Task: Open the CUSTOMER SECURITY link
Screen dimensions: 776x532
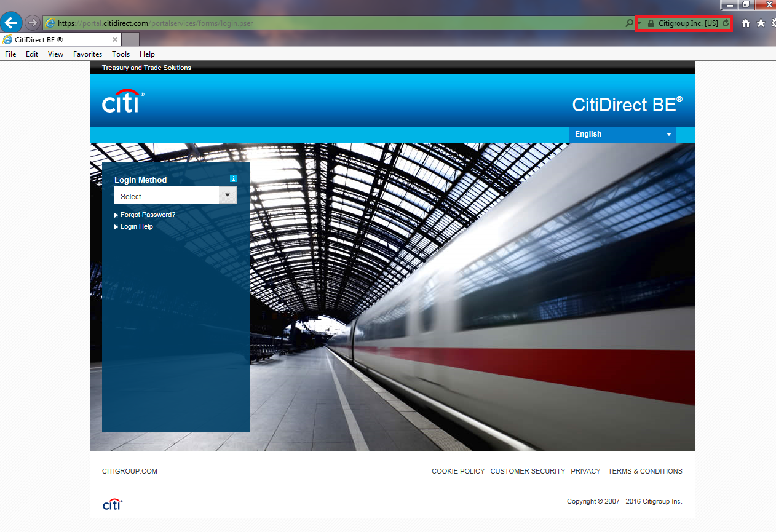Action: click(x=528, y=471)
